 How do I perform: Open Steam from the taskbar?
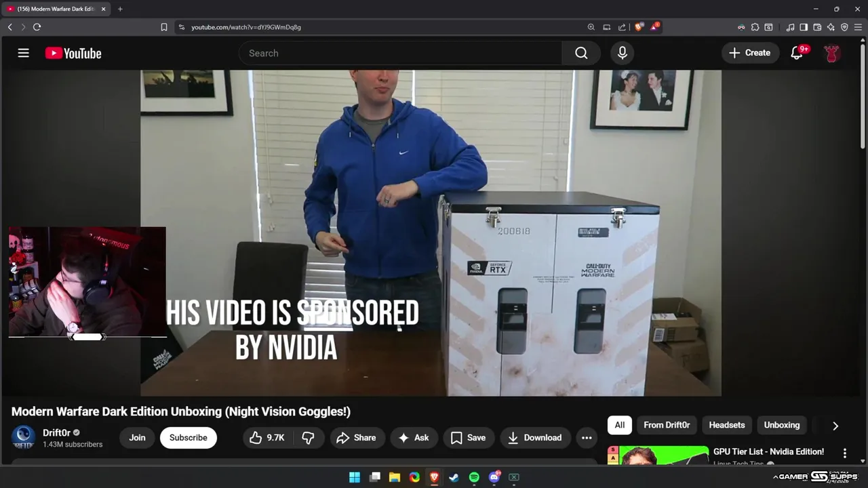[454, 477]
